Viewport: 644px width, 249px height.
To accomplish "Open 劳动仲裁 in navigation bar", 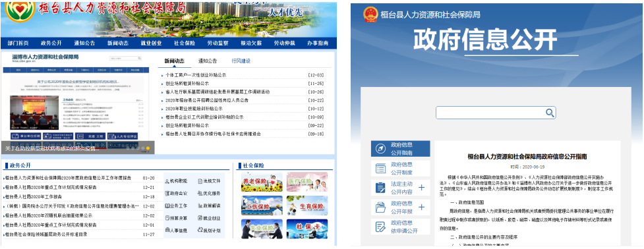I will click(284, 43).
